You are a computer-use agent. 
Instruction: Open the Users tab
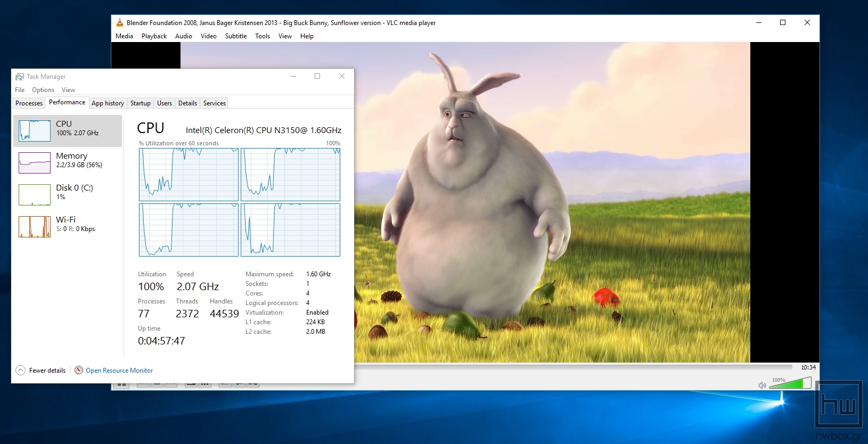point(165,103)
